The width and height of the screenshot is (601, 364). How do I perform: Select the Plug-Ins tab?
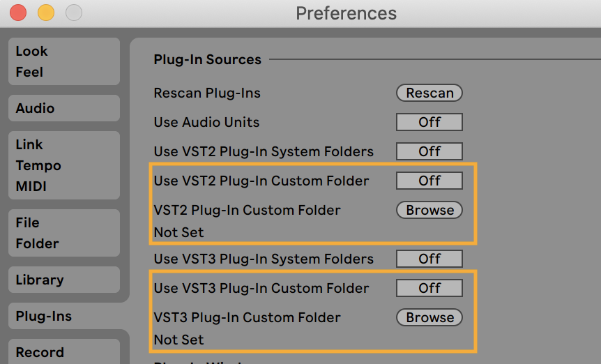click(x=63, y=316)
